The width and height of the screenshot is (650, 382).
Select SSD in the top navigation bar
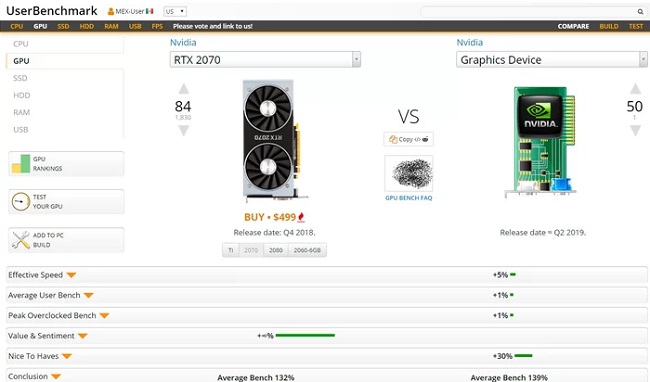(x=63, y=26)
